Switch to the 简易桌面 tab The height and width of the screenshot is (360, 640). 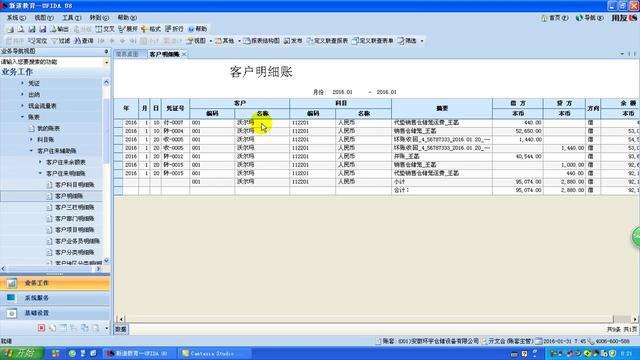coord(127,54)
